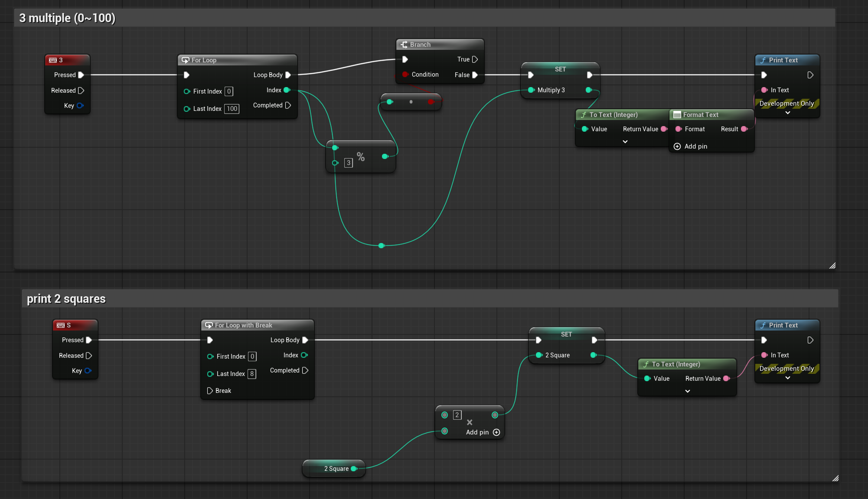
Task: Click the multiply X operator node
Action: 470,422
